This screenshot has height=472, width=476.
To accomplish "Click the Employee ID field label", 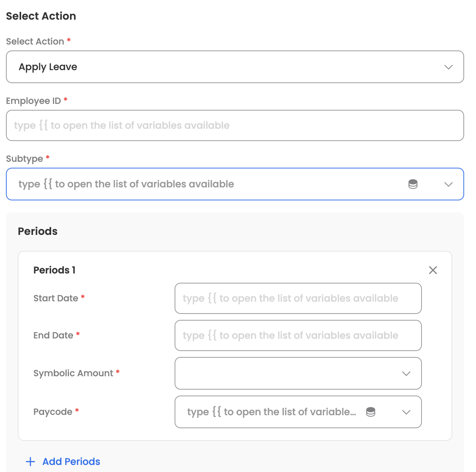I will point(33,101).
